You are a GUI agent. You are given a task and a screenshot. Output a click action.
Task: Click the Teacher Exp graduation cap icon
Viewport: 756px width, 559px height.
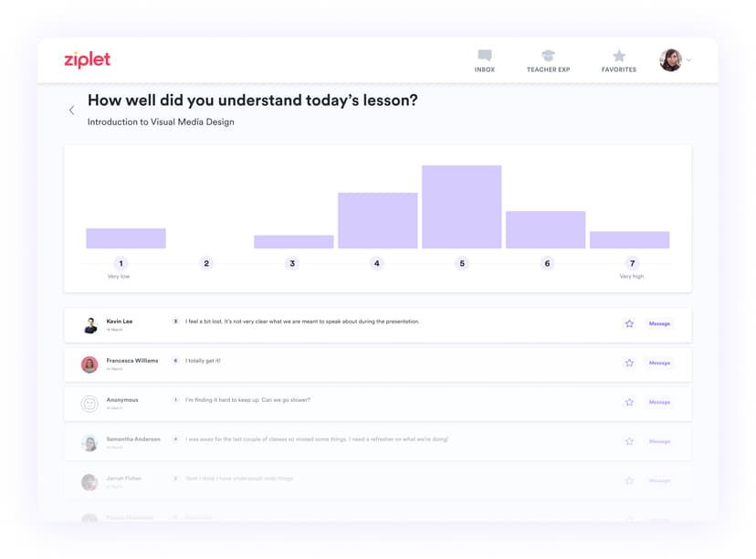548,56
